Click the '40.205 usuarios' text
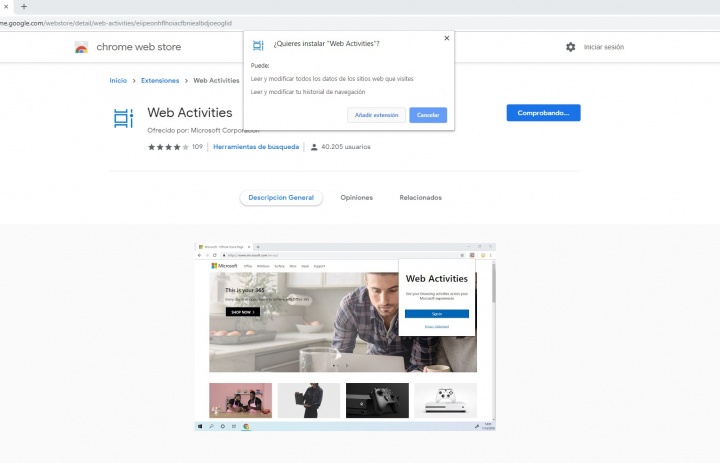The image size is (720, 463). [x=346, y=147]
